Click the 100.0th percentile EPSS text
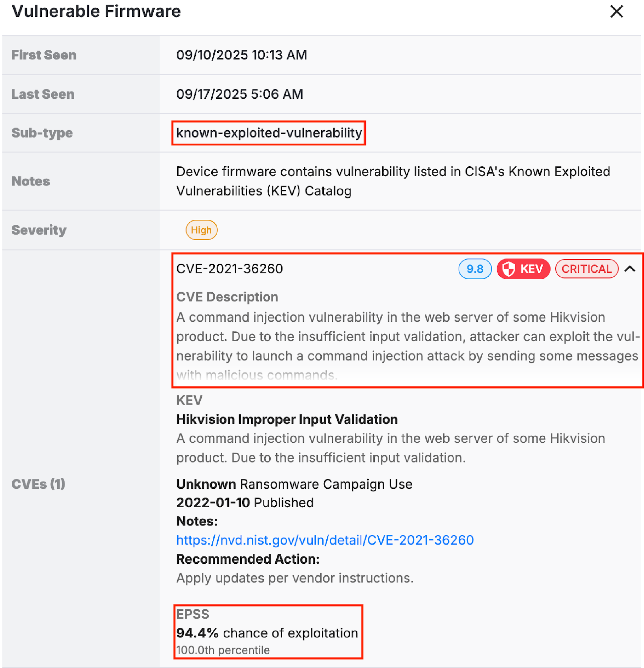The height and width of the screenshot is (668, 644). 223,650
